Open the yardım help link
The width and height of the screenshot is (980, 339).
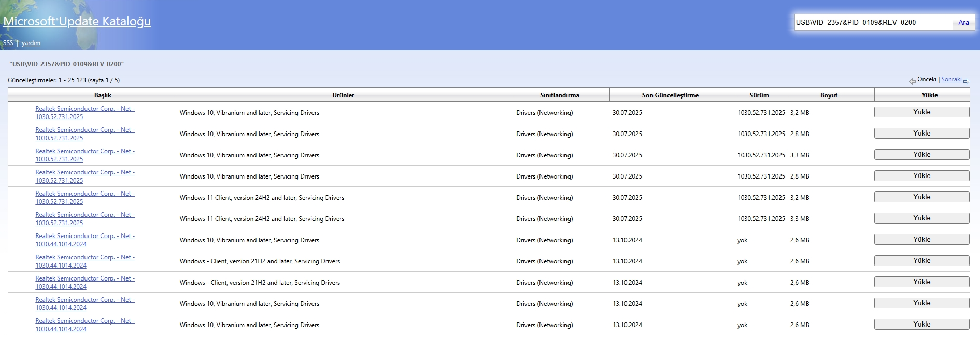(x=31, y=43)
